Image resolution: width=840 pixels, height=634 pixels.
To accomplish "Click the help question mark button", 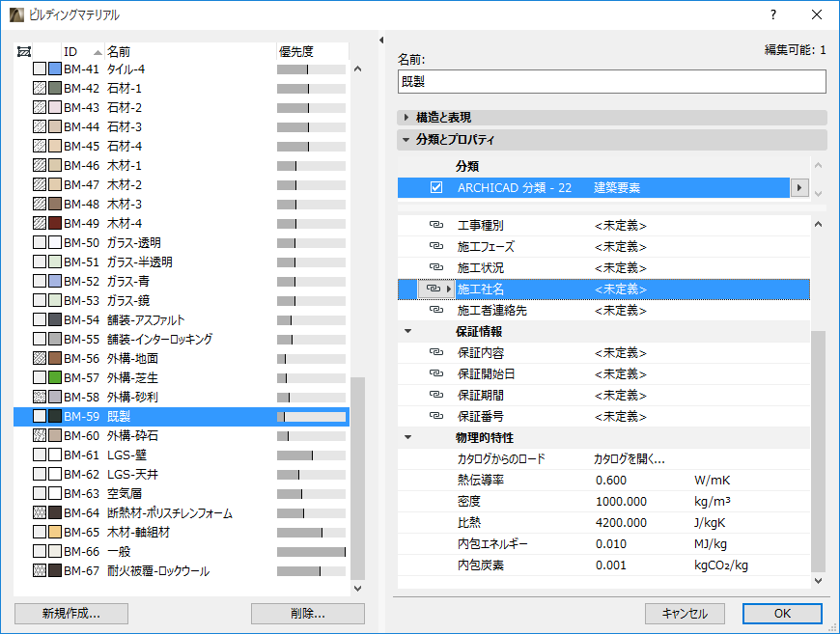I will point(773,14).
